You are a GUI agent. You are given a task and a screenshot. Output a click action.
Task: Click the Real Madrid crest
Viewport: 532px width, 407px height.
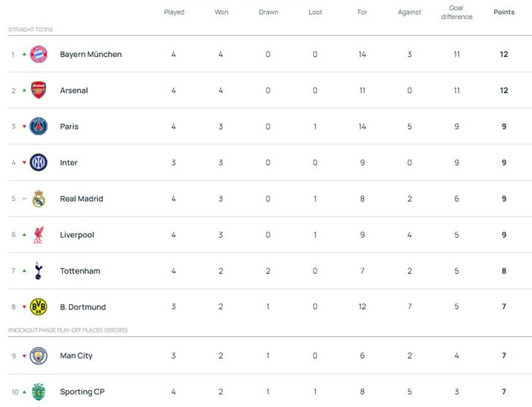[x=39, y=199]
